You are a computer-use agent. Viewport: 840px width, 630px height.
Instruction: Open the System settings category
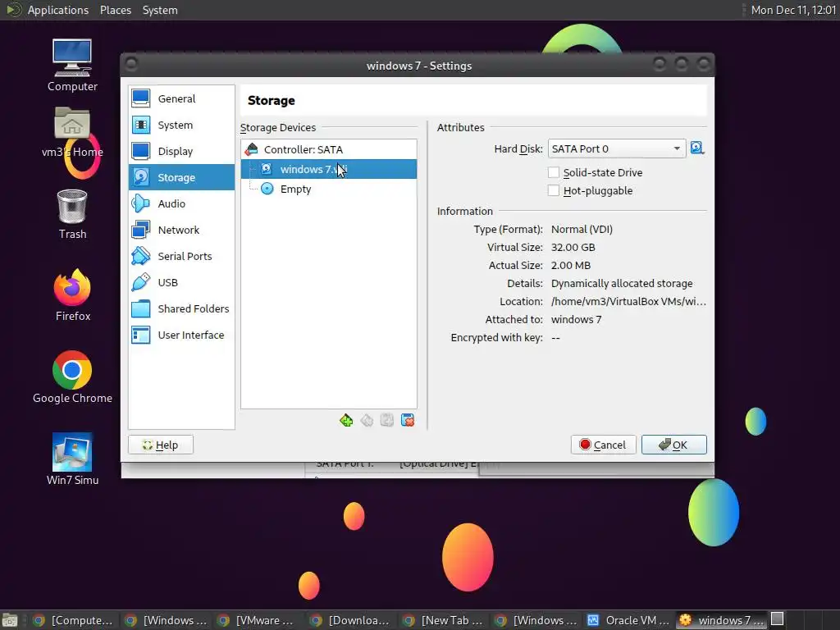click(181, 125)
